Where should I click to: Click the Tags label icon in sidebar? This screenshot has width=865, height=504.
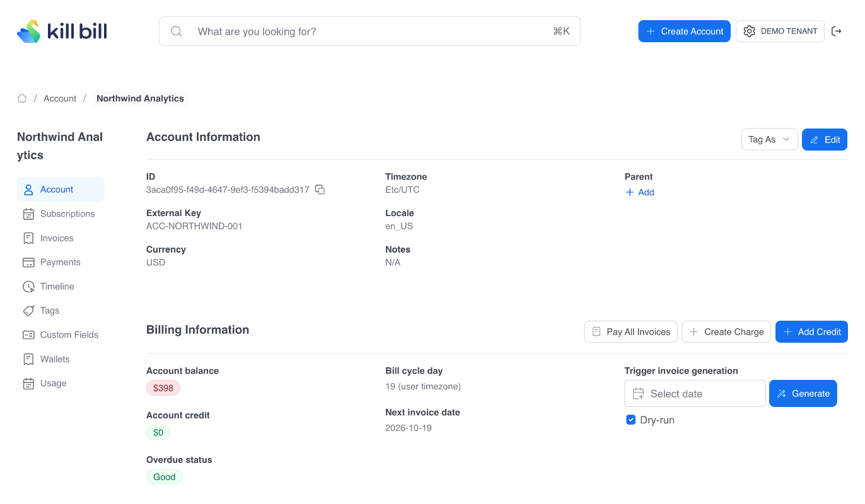pos(28,311)
